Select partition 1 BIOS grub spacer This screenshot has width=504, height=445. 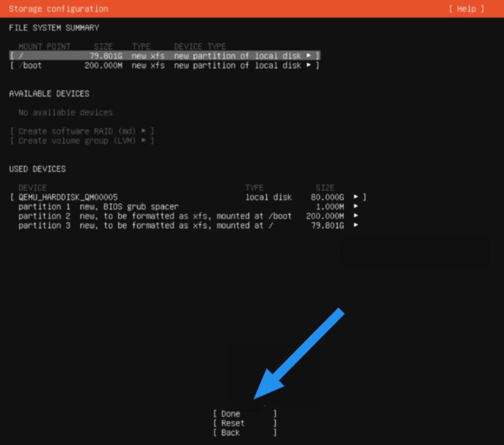(98, 207)
